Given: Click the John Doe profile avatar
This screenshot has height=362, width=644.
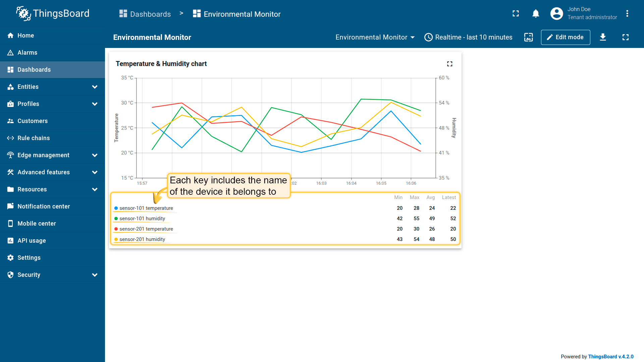Looking at the screenshot, I should point(556,14).
